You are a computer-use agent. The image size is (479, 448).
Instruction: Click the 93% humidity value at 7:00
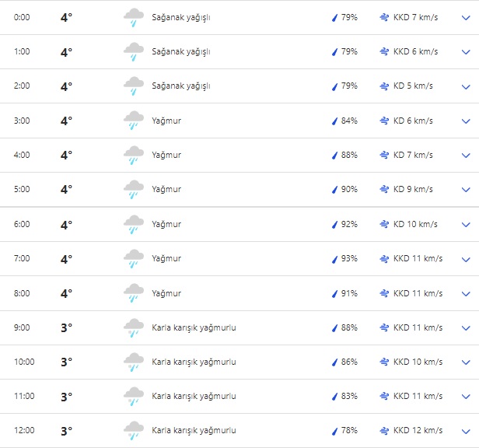(349, 259)
